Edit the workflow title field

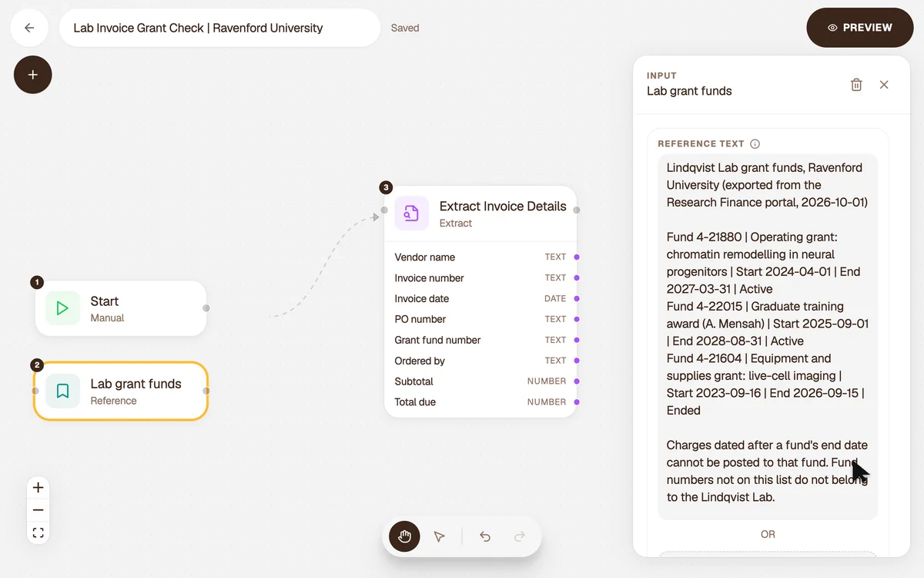[219, 28]
